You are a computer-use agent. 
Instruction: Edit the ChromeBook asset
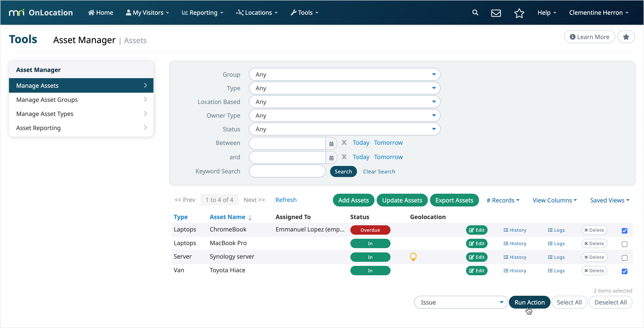click(476, 230)
